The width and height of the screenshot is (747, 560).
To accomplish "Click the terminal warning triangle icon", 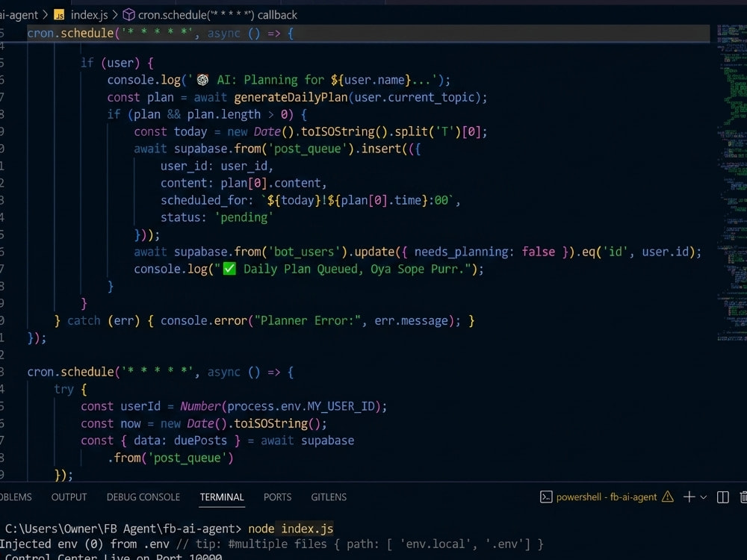I will [668, 497].
